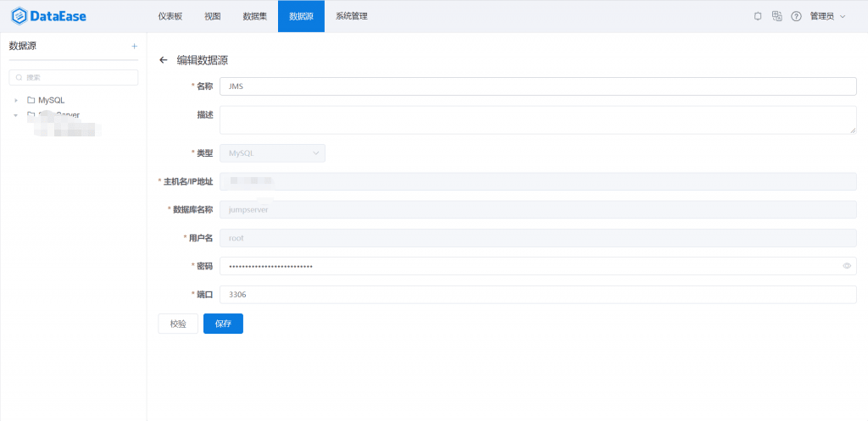The height and width of the screenshot is (421, 868).
Task: Click the MySQL folder icon
Action: coord(31,100)
